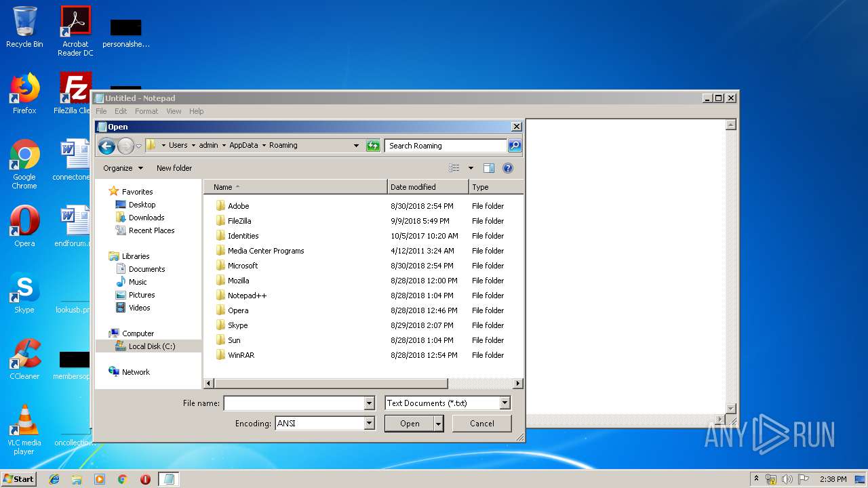Click Opera icon in the taskbar
Image resolution: width=868 pixels, height=488 pixels.
145,479
